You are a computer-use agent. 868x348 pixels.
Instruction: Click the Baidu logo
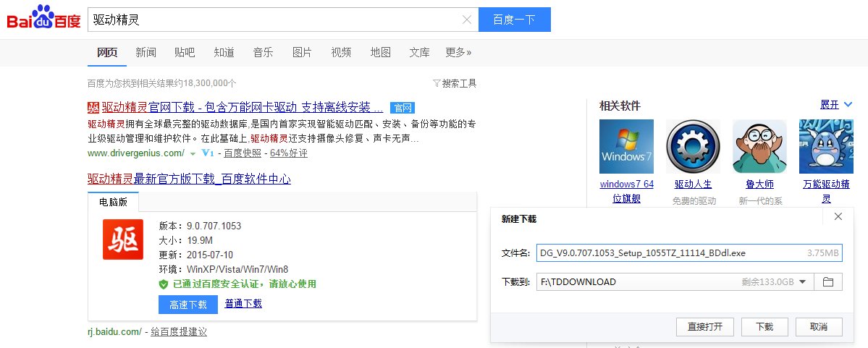(x=43, y=18)
